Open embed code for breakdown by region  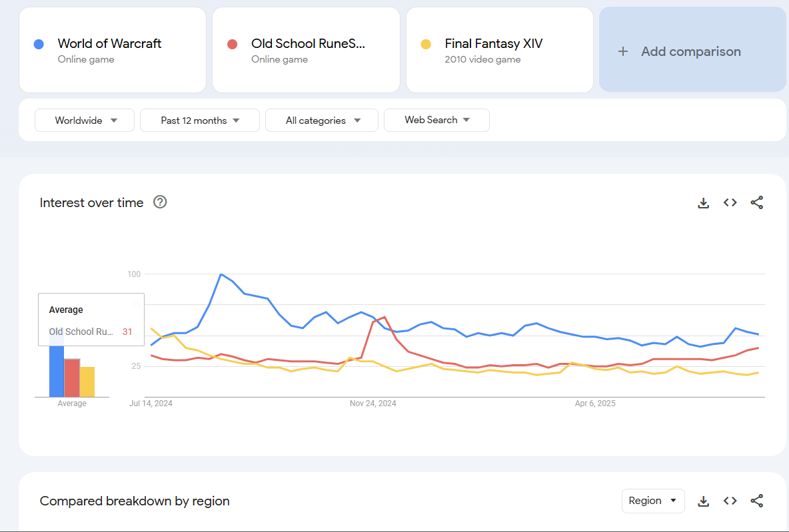point(730,501)
